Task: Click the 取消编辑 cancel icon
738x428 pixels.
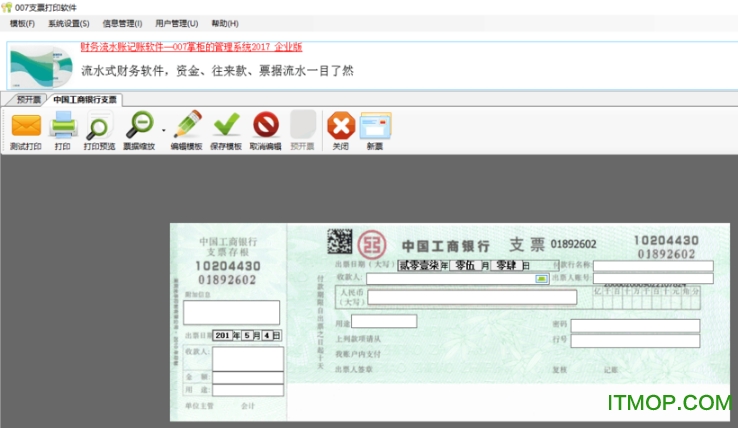Action: click(x=266, y=125)
